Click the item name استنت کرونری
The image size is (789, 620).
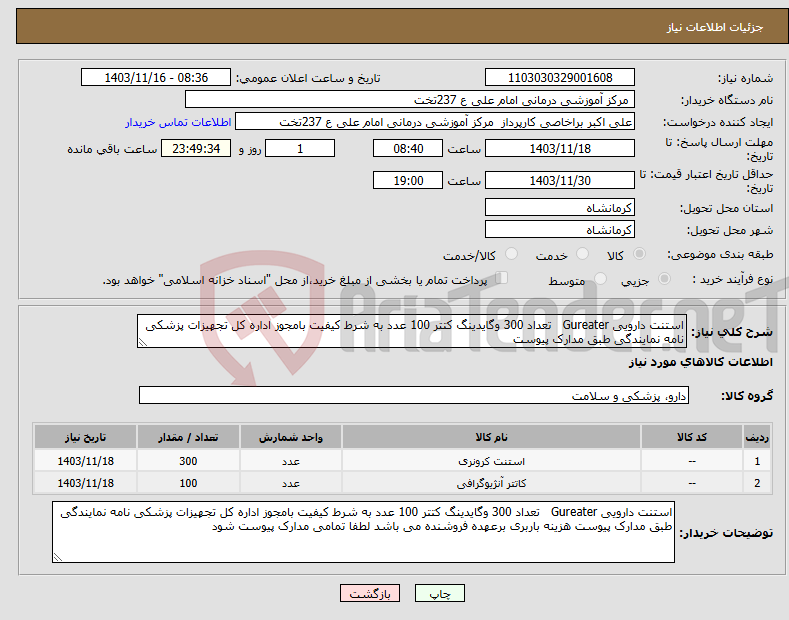(491, 461)
